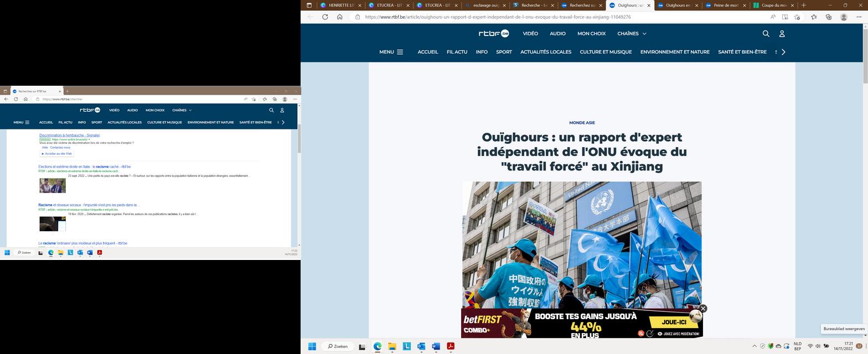Switch to esclavage ouig tab
The height and width of the screenshot is (354, 868).
(x=486, y=6)
